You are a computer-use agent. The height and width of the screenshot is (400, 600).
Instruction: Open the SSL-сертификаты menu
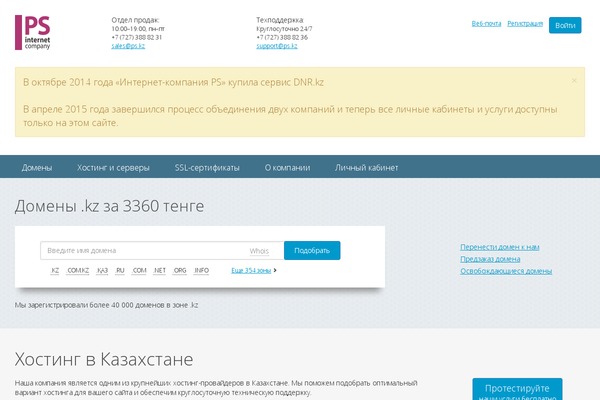point(207,168)
